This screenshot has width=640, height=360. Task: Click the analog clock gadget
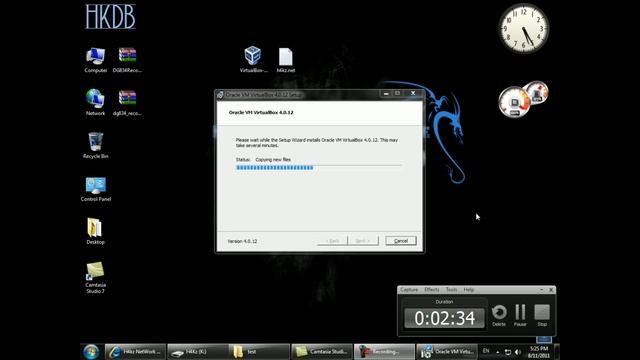tap(524, 28)
